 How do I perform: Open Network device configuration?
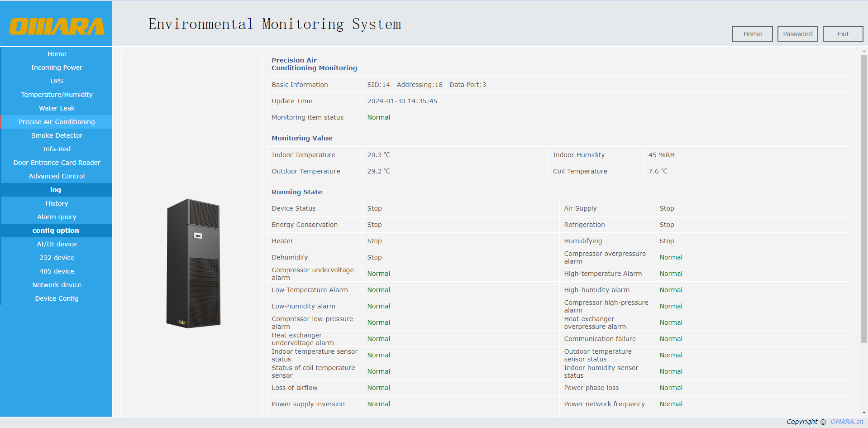pyautogui.click(x=57, y=285)
